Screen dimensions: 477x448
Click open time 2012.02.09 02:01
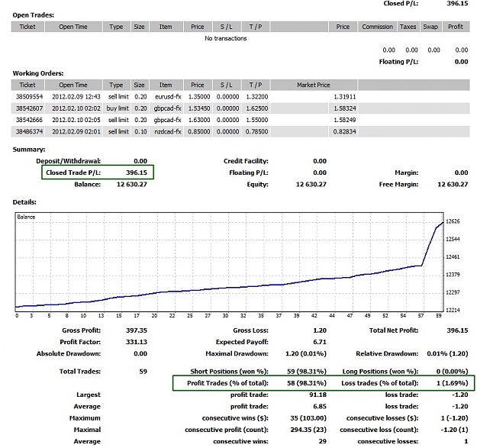tap(76, 132)
